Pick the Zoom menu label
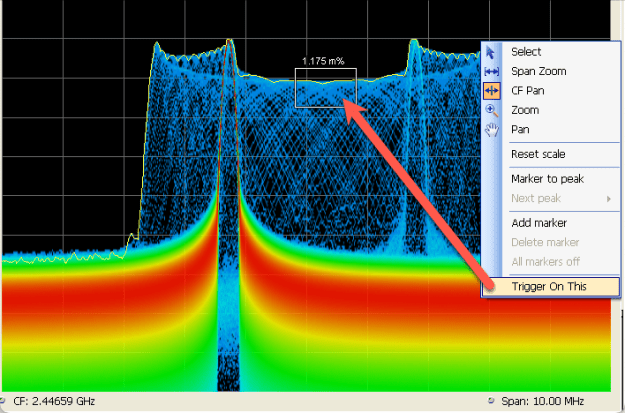Screen dimensions: 625x413 [x=525, y=110]
